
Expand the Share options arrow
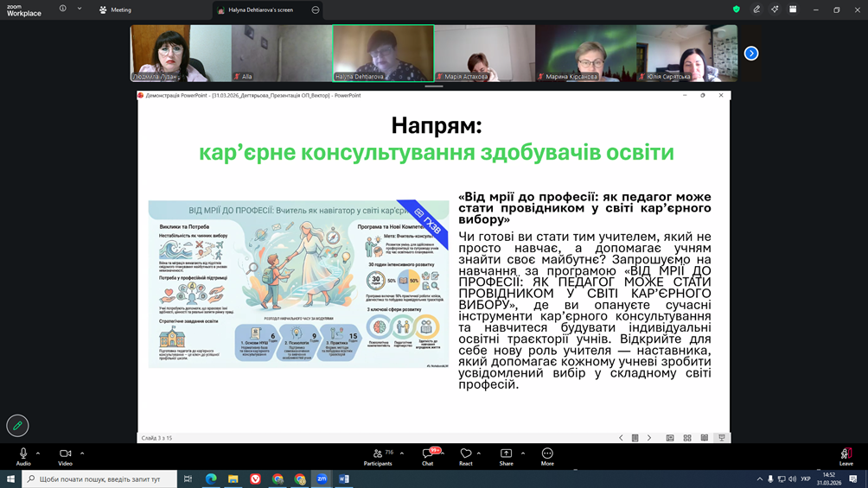(523, 453)
